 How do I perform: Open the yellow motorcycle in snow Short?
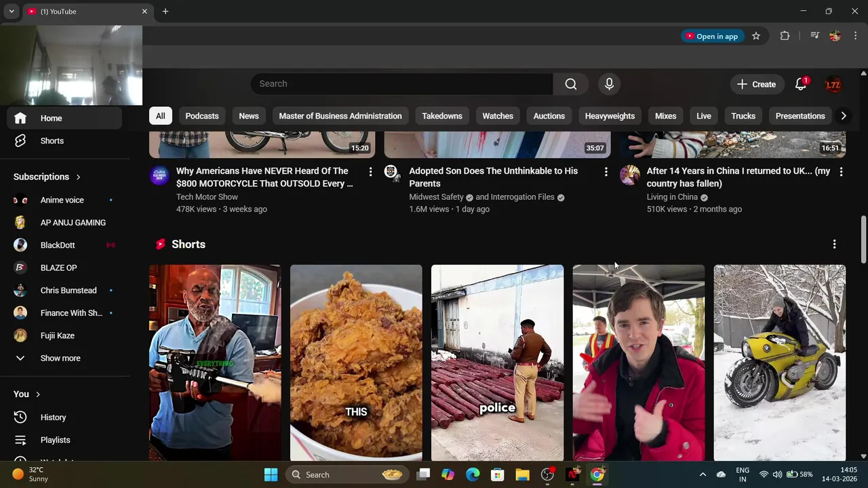click(x=780, y=363)
